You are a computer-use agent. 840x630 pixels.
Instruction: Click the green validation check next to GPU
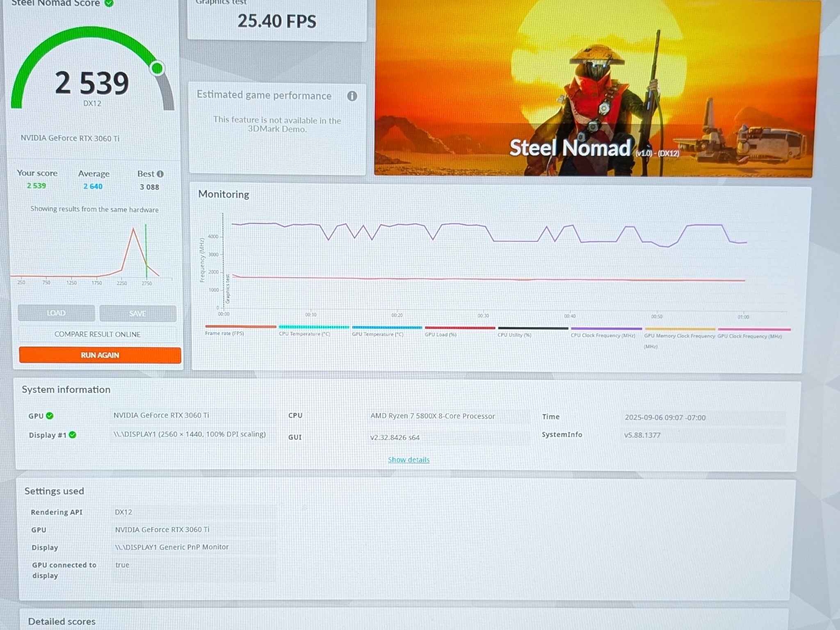(x=50, y=415)
